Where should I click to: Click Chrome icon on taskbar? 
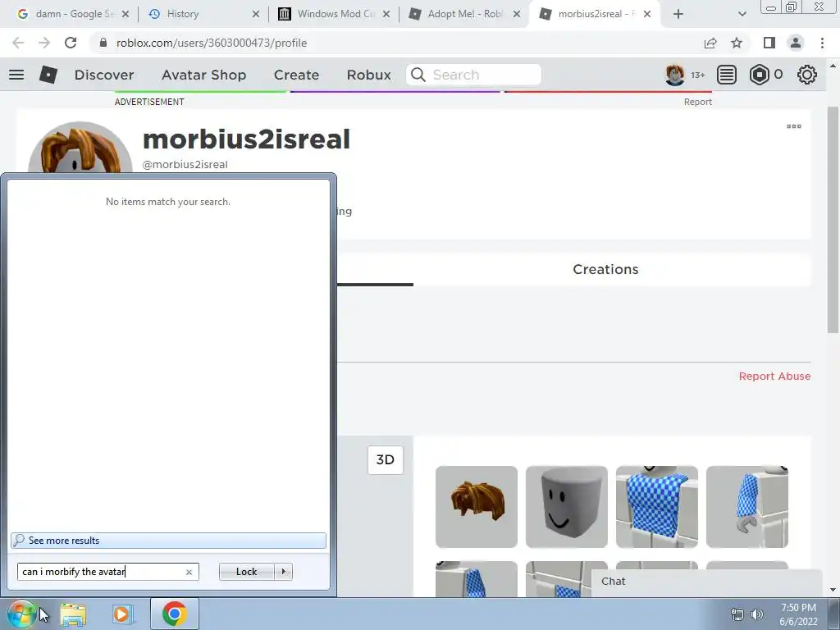click(x=174, y=614)
